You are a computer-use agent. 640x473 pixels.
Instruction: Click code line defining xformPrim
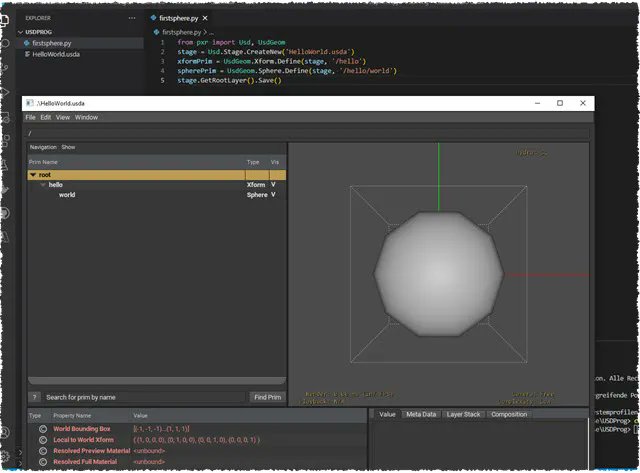(x=271, y=61)
